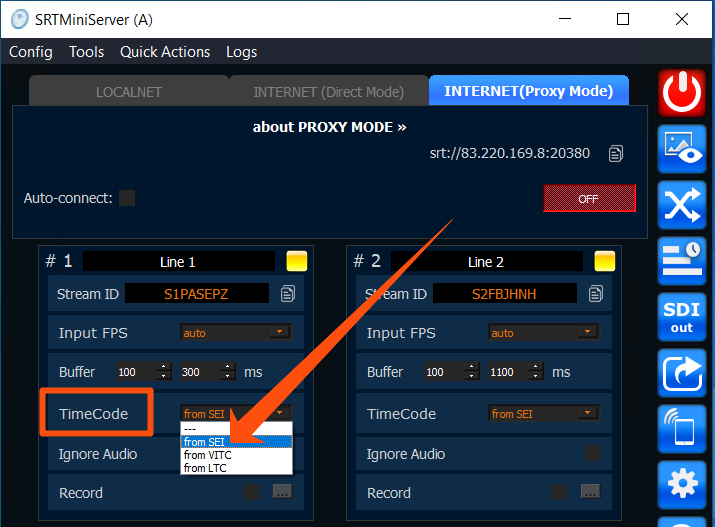Browse record path '...' for Line 1
The width and height of the screenshot is (715, 527).
click(x=282, y=491)
